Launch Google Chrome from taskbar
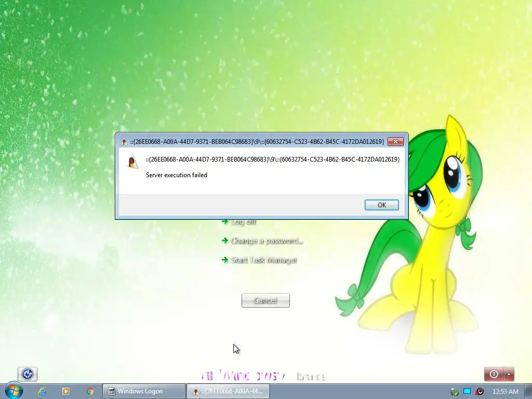532x399 pixels. 90,391
